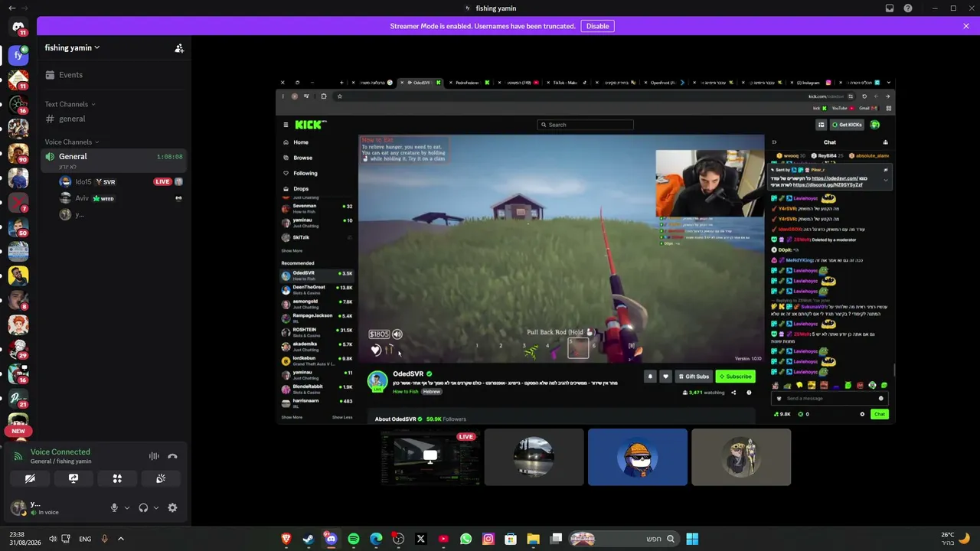Open the system tray volume control

pos(53,539)
